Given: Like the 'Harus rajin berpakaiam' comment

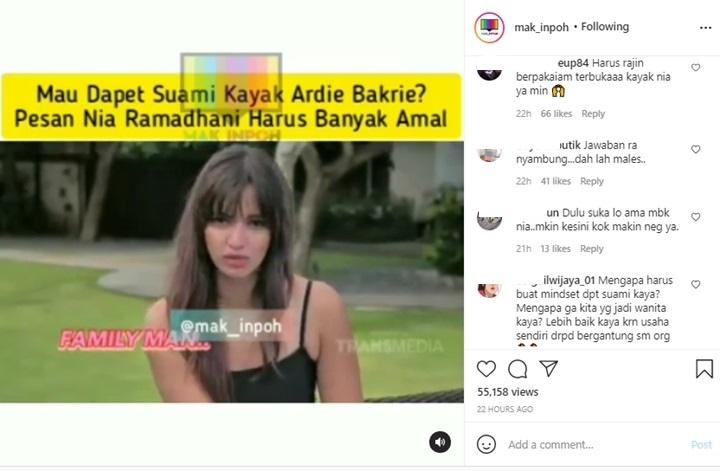Looking at the screenshot, I should [x=696, y=67].
